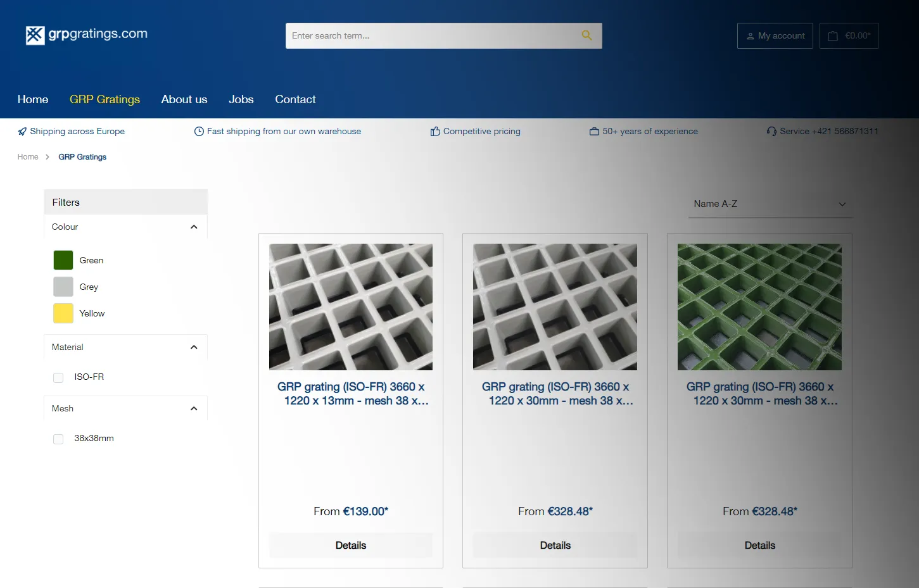Image resolution: width=919 pixels, height=588 pixels.
Task: Click Details on the €139.00 grating
Action: (x=350, y=545)
